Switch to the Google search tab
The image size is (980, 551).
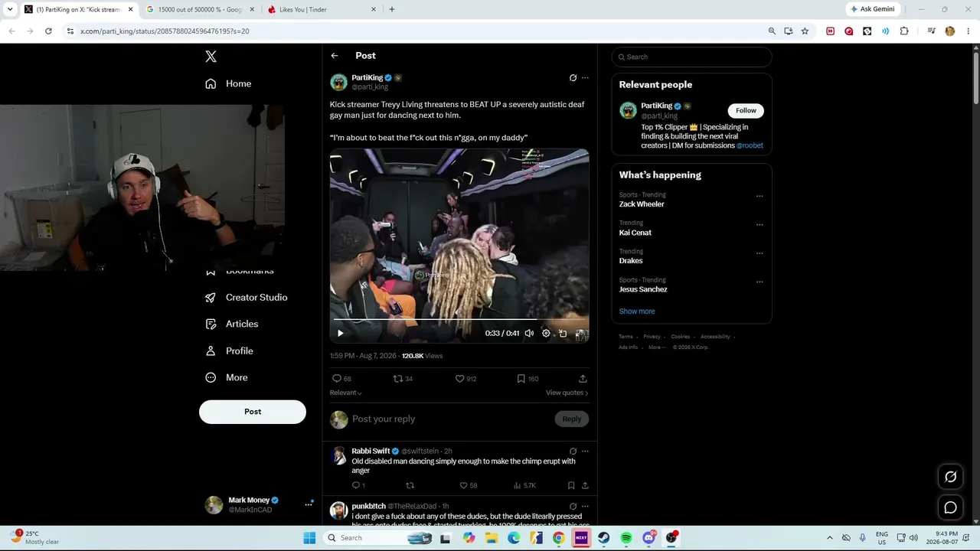pos(201,9)
